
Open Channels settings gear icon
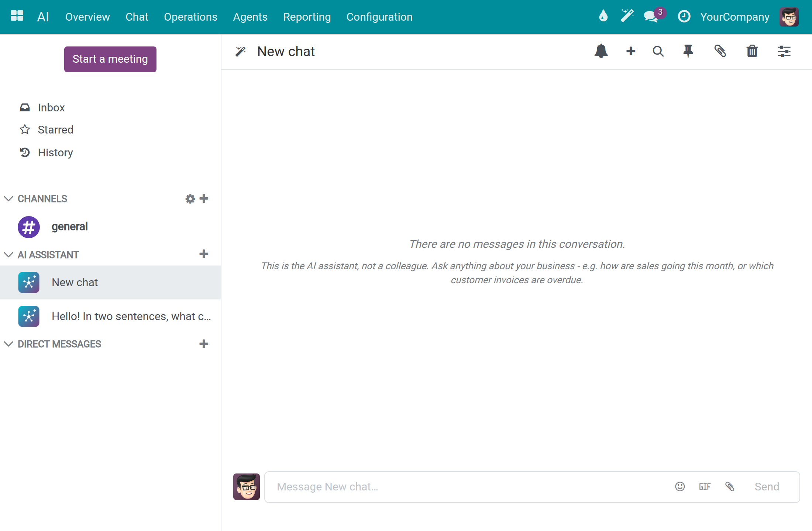pyautogui.click(x=190, y=199)
